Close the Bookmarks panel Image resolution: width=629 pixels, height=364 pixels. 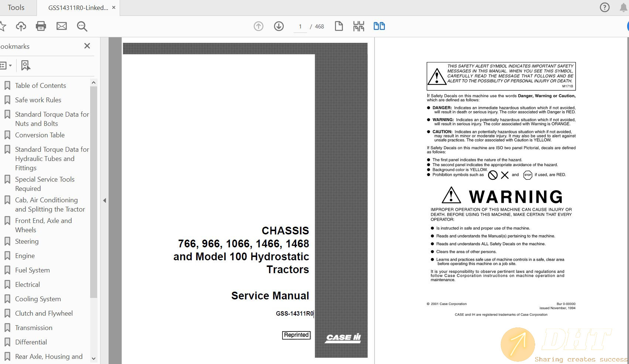tap(87, 46)
